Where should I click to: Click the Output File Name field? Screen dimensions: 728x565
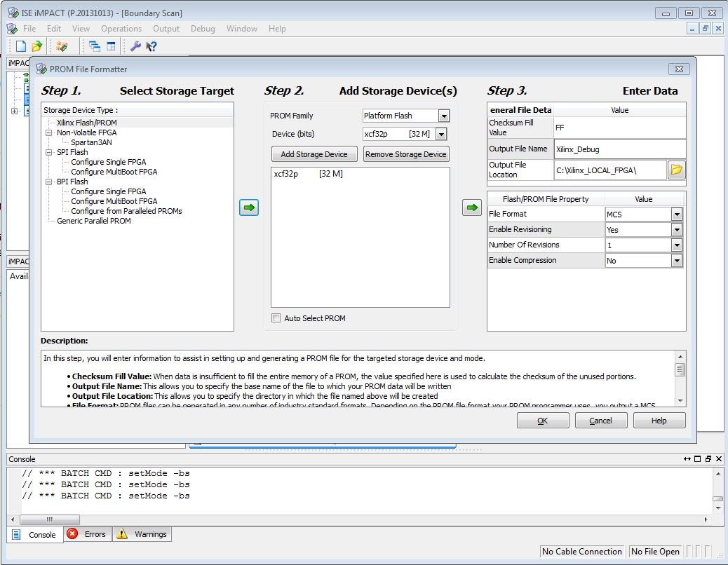619,149
